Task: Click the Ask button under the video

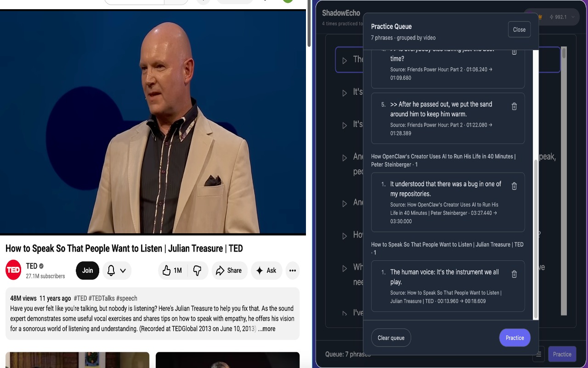Action: pyautogui.click(x=266, y=270)
